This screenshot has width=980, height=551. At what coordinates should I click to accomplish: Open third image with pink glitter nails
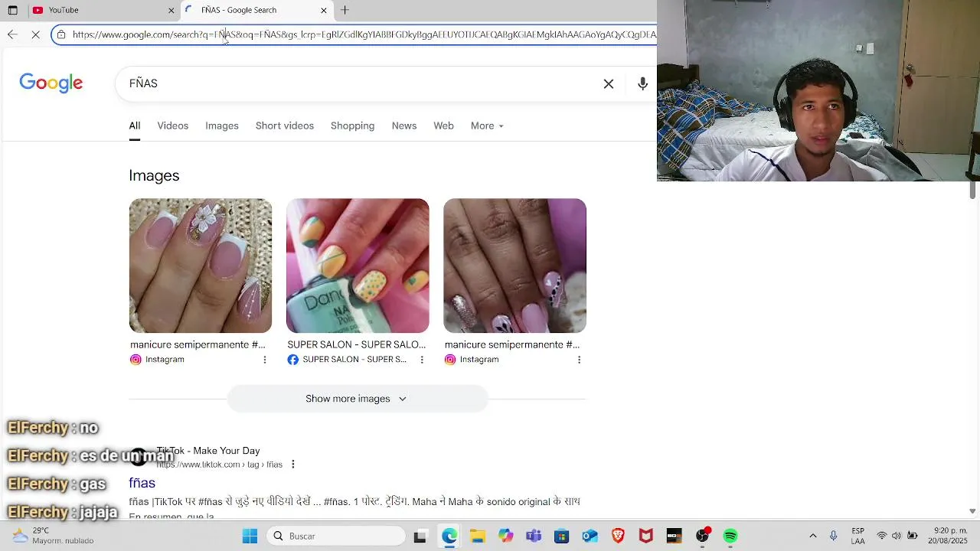514,266
